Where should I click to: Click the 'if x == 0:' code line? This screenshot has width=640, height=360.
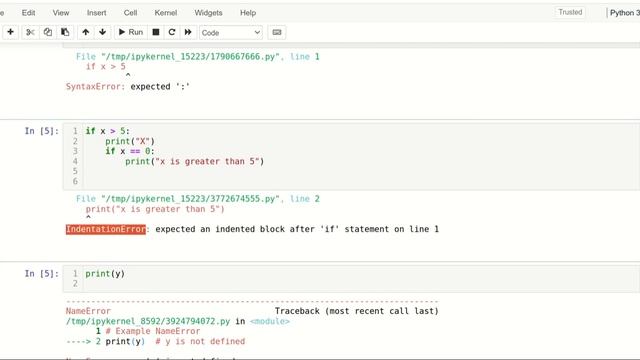(130, 151)
